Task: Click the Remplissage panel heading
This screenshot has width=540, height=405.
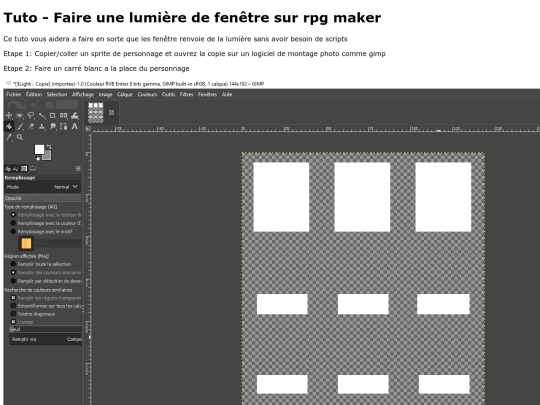Action: pos(20,178)
